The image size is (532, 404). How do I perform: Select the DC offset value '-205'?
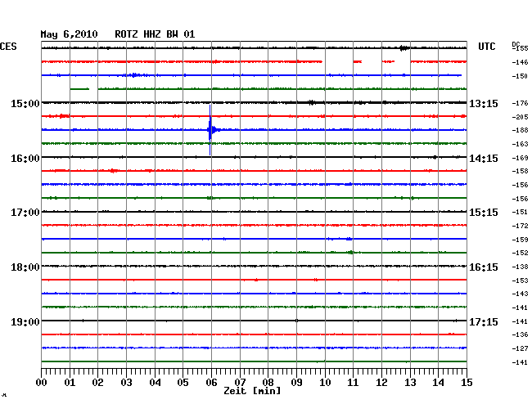coord(520,117)
